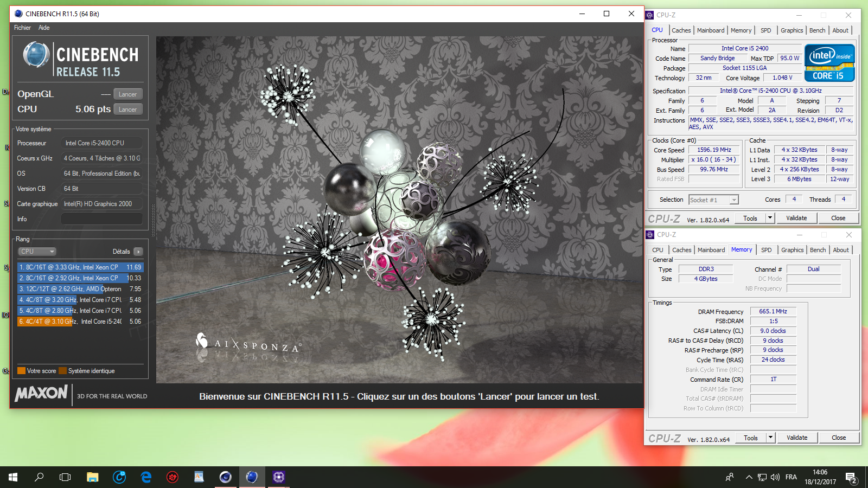Screen dimensions: 868x488
Task: Open the People icon in system tray
Action: [730, 477]
